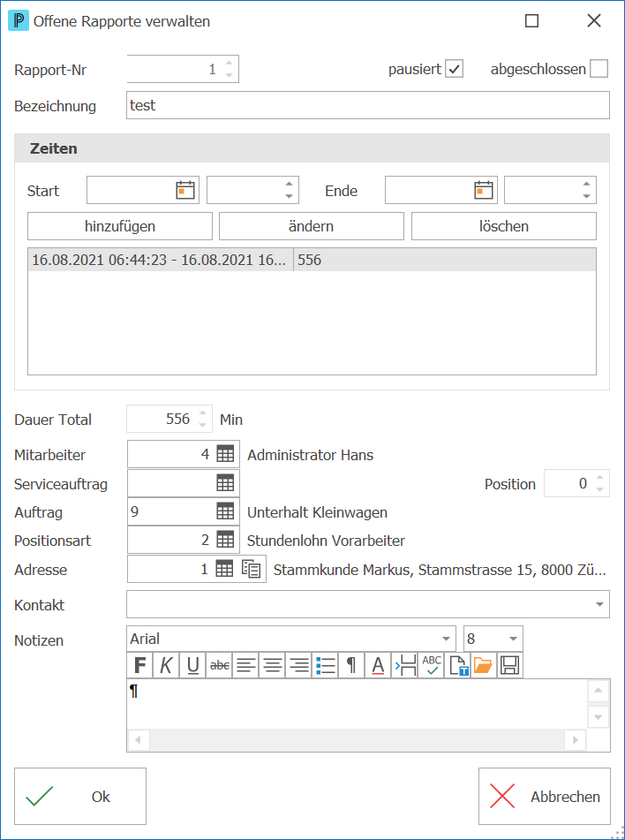Click the notes scroll up arrow
The height and width of the screenshot is (840, 625).
point(599,692)
